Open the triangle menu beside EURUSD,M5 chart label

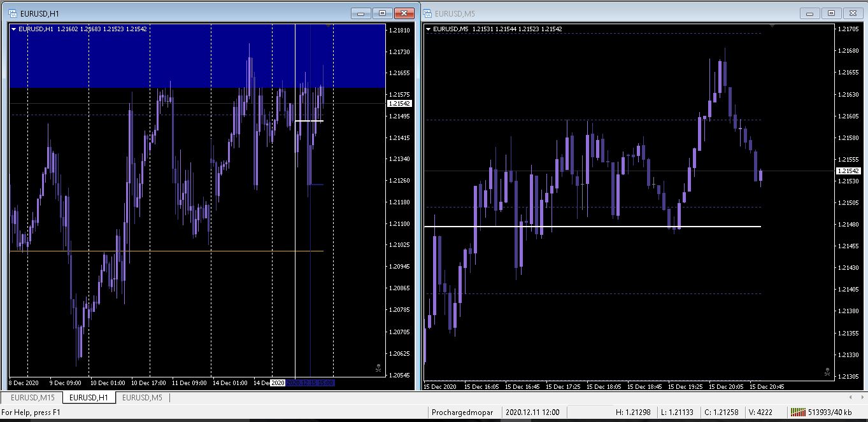point(428,29)
